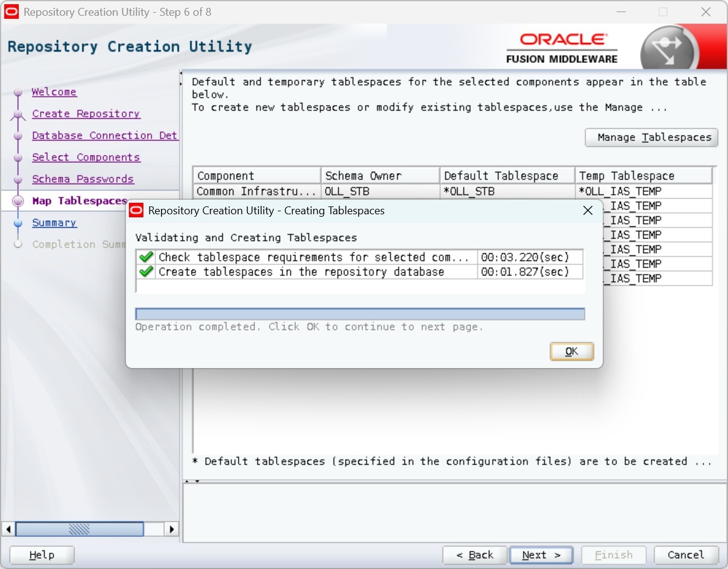
Task: Click the Summary step bullet icon
Action: (x=18, y=223)
